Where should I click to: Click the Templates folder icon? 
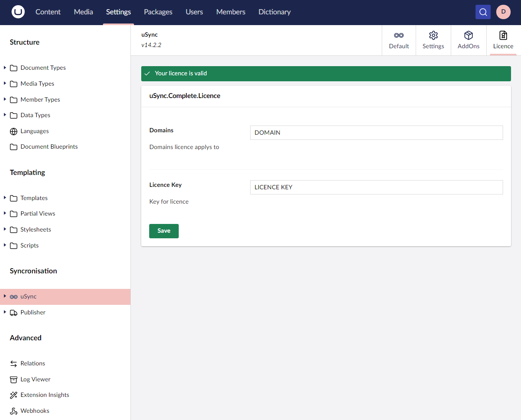coord(14,198)
